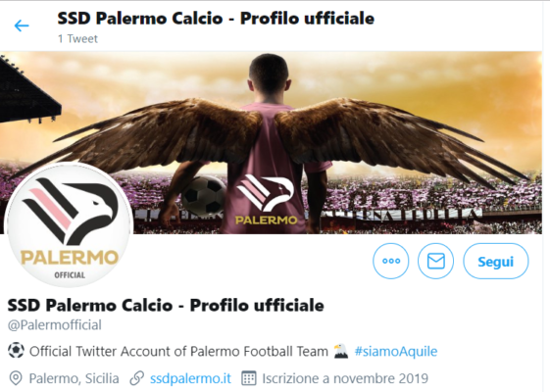
Task: Click the header title SSD Palermo Calcio
Action: [216, 19]
